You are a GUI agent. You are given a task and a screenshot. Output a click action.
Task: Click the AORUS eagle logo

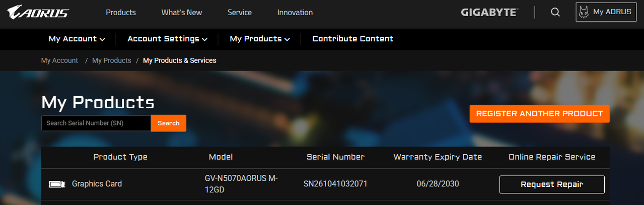tap(38, 12)
